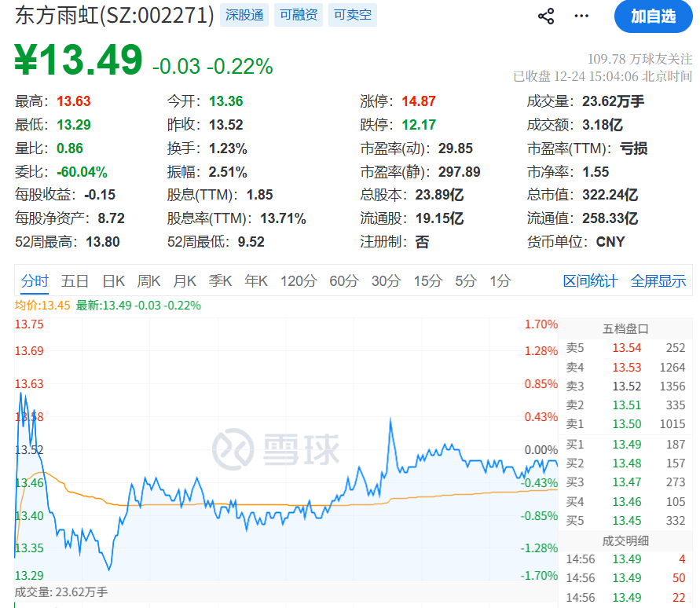The image size is (700, 608).
Task: Click the 深股通 tag
Action: click(x=244, y=15)
